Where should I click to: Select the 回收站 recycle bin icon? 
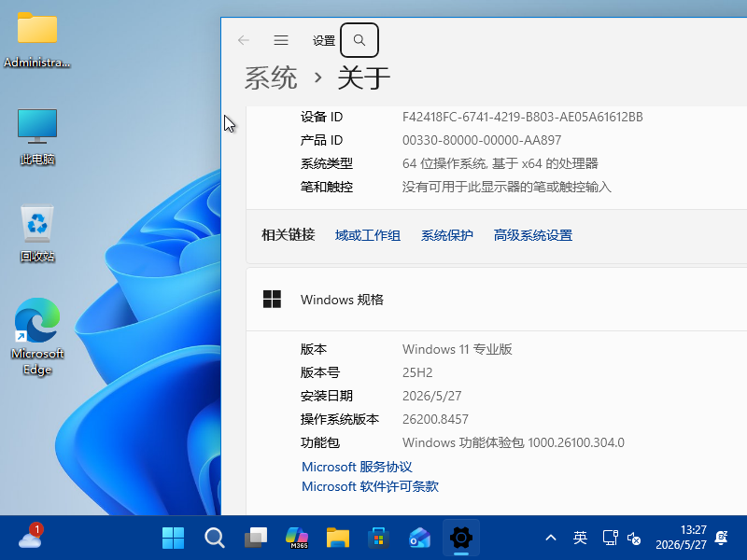coord(37,233)
